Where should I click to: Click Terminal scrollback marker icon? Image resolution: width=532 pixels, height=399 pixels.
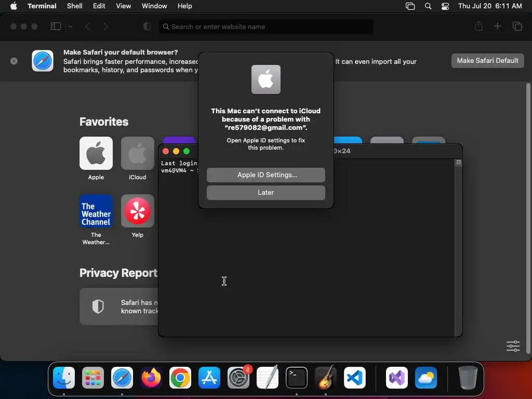click(459, 163)
